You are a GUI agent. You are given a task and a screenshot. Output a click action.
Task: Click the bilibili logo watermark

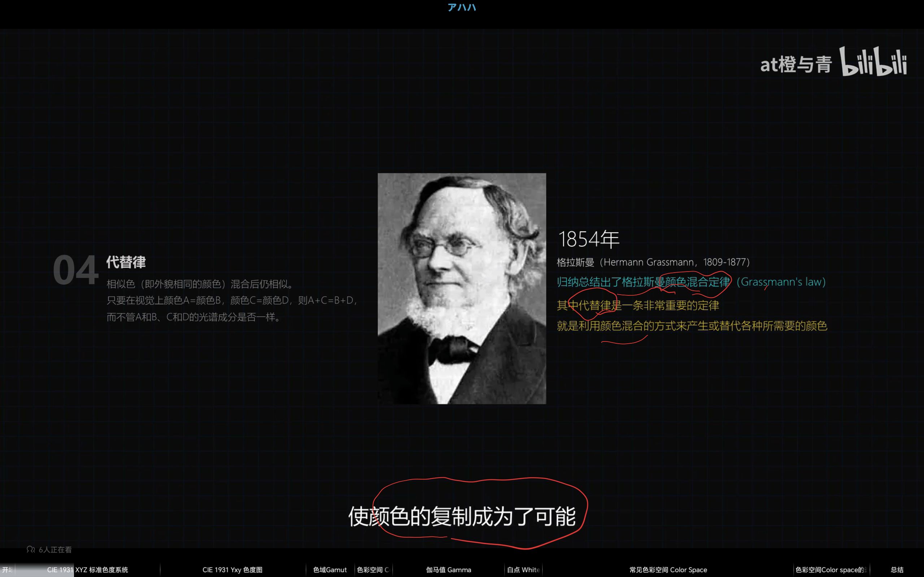click(x=872, y=62)
